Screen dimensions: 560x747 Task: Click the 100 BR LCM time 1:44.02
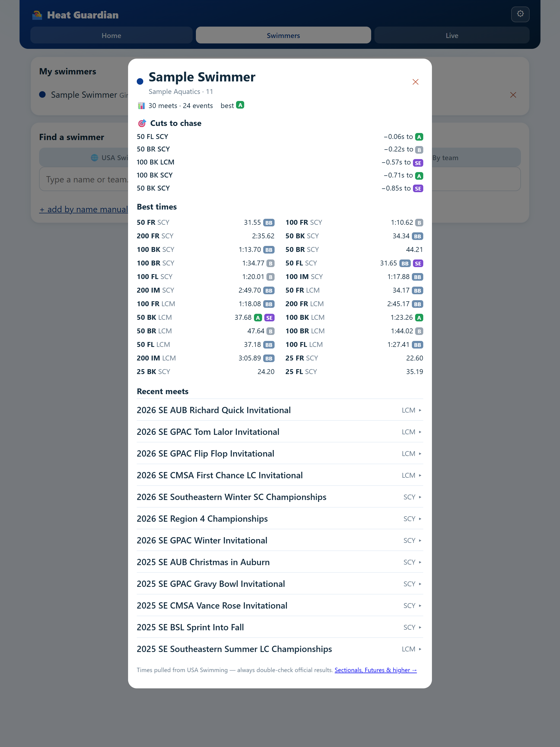402,331
